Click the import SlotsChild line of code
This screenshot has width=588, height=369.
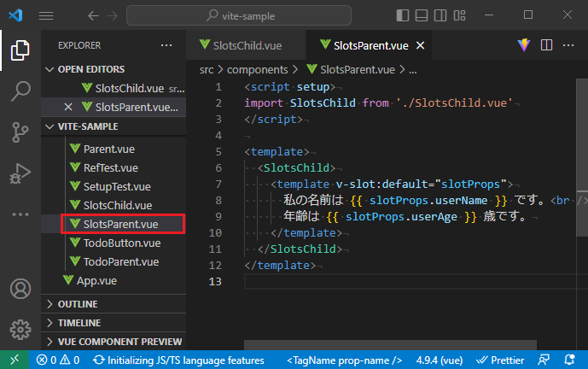point(378,102)
